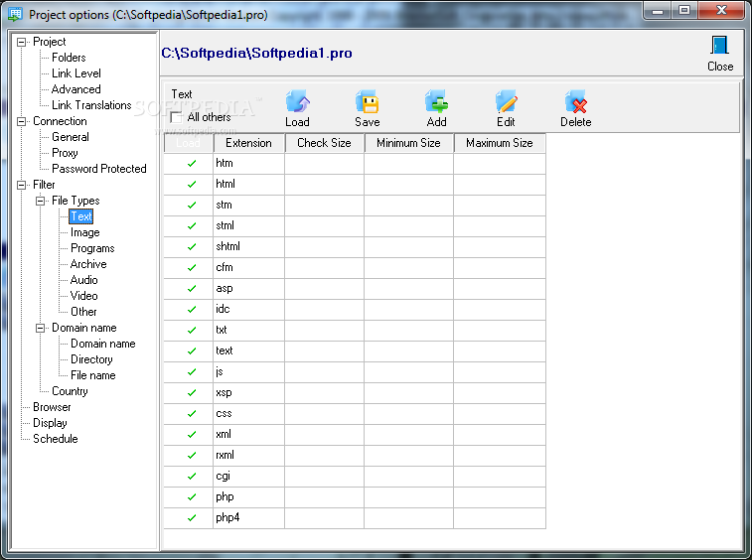752x560 pixels.
Task: Select the Text file type
Action: tap(81, 216)
